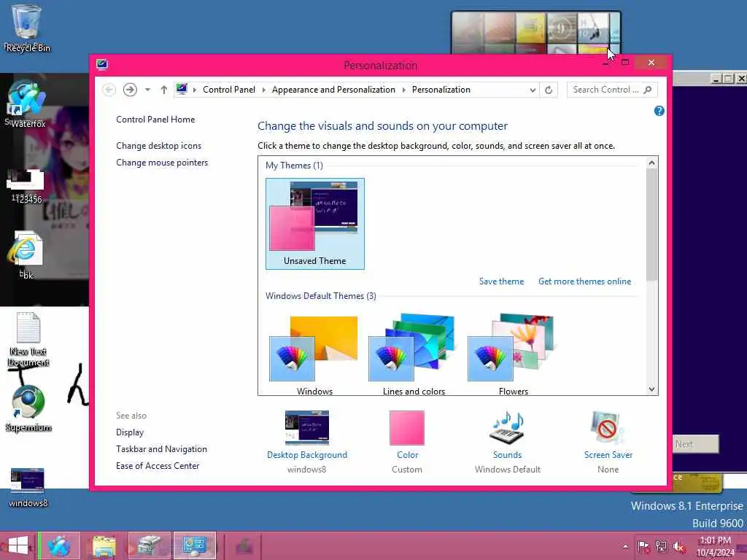The image size is (747, 560).
Task: Click the Desktop Background label link
Action: (307, 455)
